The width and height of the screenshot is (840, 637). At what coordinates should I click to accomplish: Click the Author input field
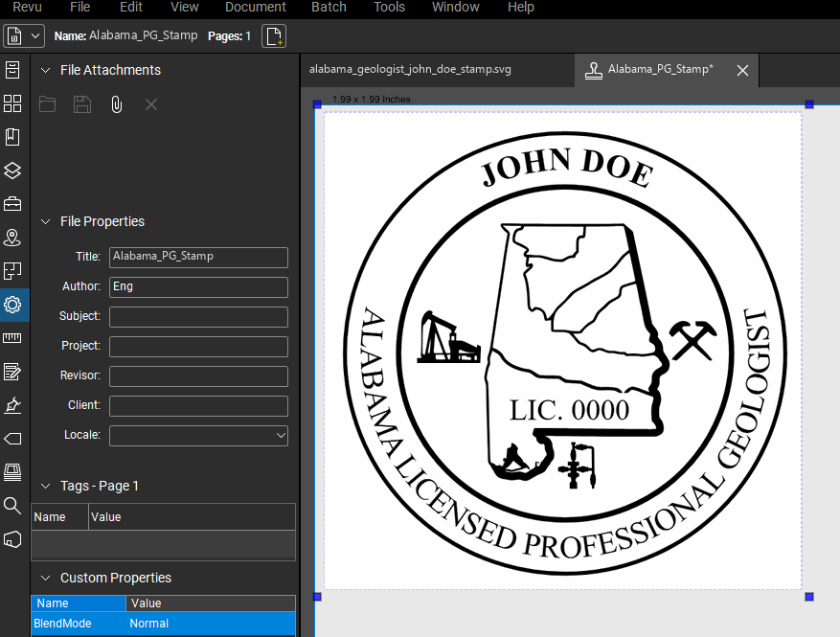198,286
